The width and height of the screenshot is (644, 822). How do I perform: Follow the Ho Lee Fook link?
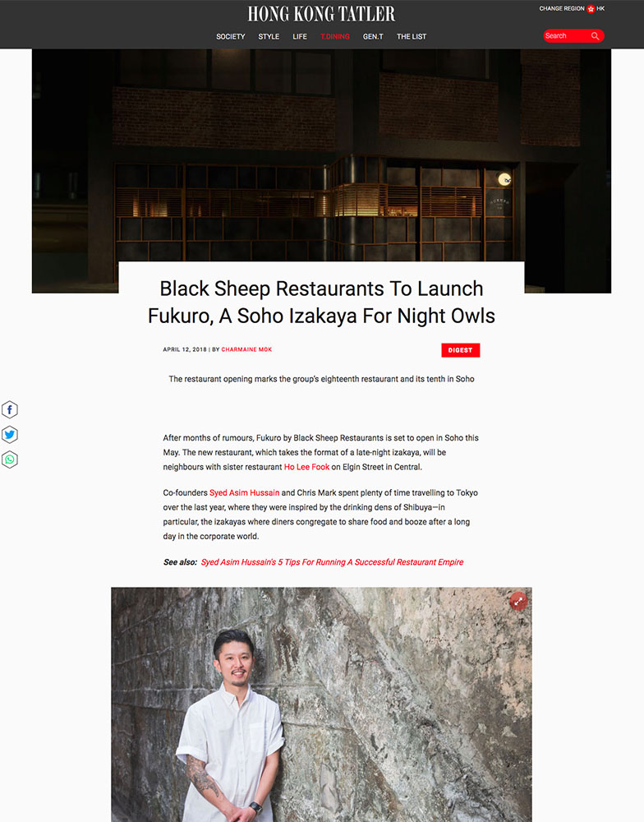tap(306, 467)
